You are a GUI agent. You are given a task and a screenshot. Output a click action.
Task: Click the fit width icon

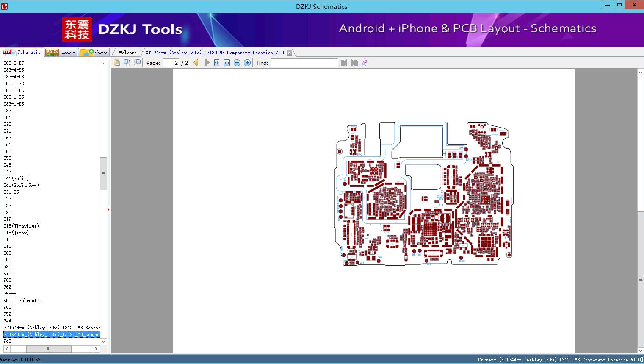(217, 63)
